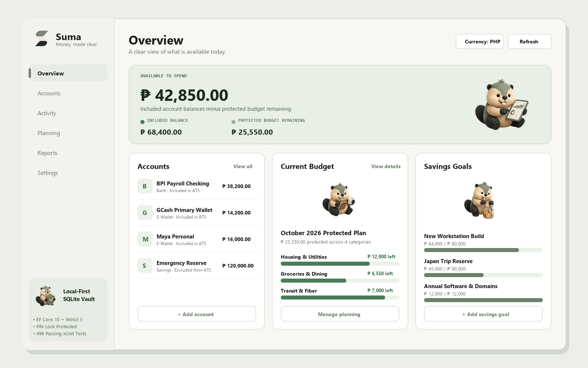Image resolution: width=588 pixels, height=368 pixels.
Task: Click the Annual Software & Domains goal title
Action: coord(461,286)
